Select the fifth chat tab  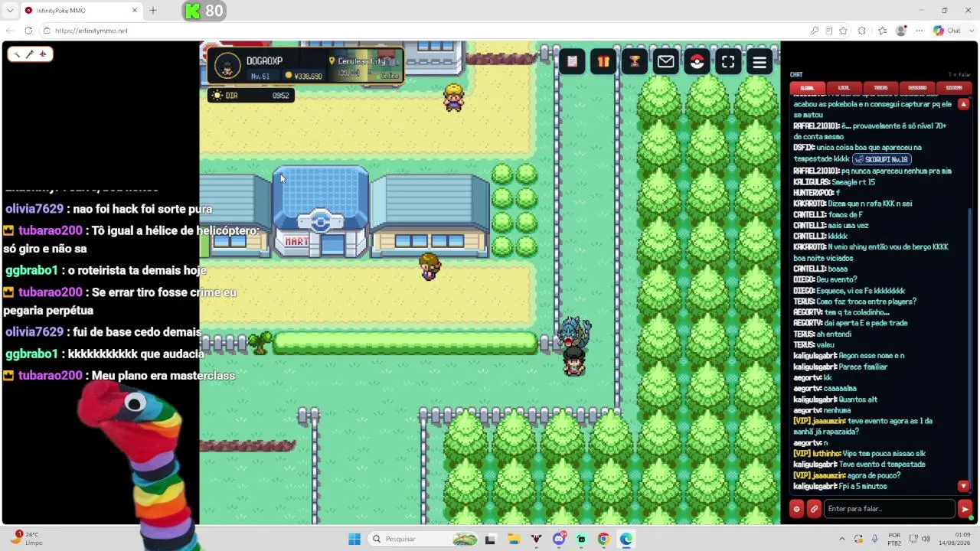954,88
